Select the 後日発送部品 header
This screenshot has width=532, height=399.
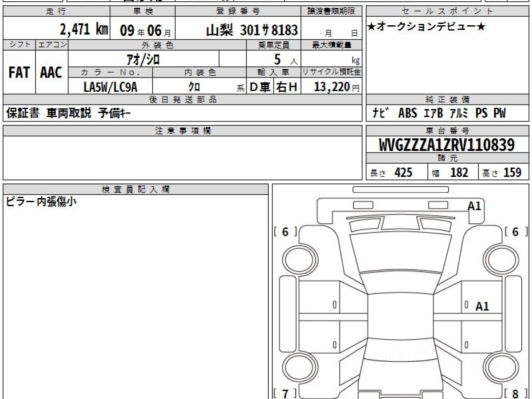183,99
